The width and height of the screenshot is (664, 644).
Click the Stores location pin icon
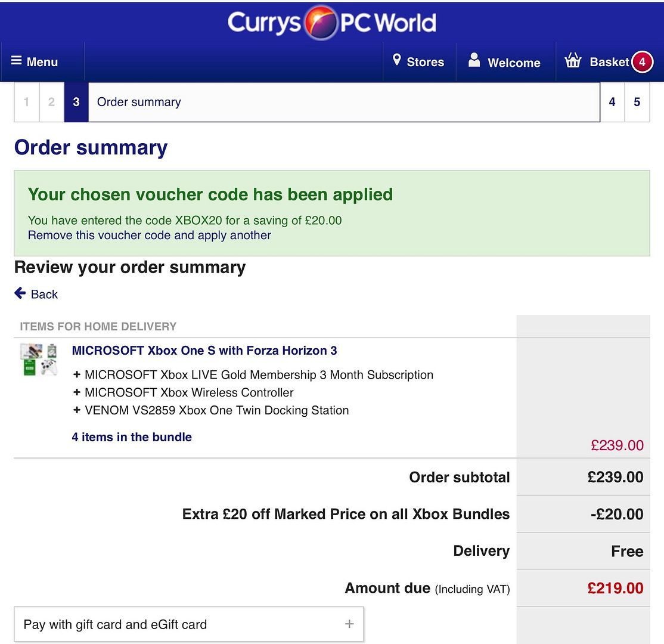[397, 60]
